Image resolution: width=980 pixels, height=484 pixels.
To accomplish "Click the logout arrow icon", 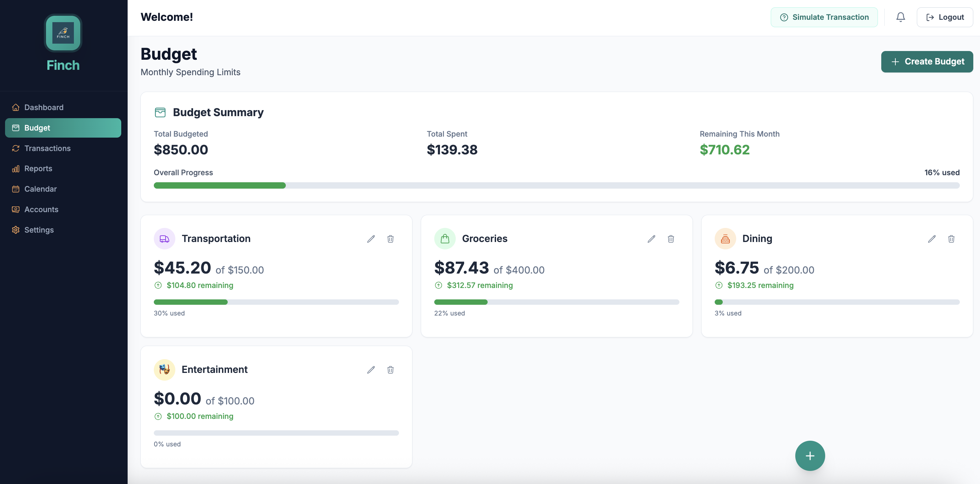I will 930,17.
